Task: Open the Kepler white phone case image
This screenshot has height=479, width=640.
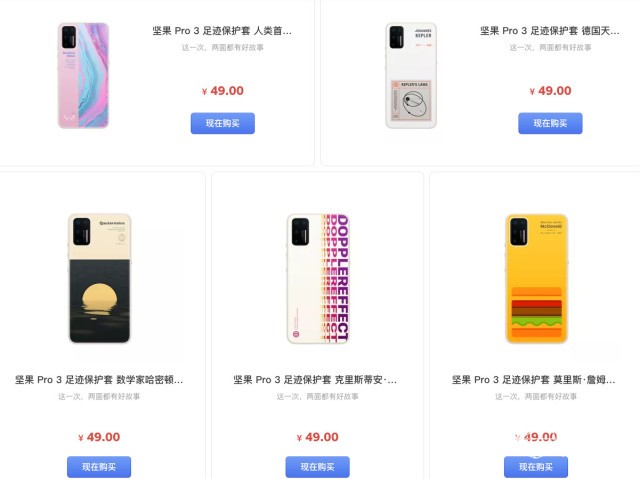Action: (411, 75)
